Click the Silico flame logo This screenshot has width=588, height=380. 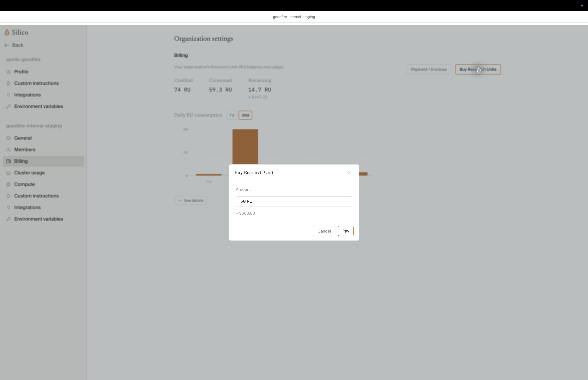[x=7, y=32]
